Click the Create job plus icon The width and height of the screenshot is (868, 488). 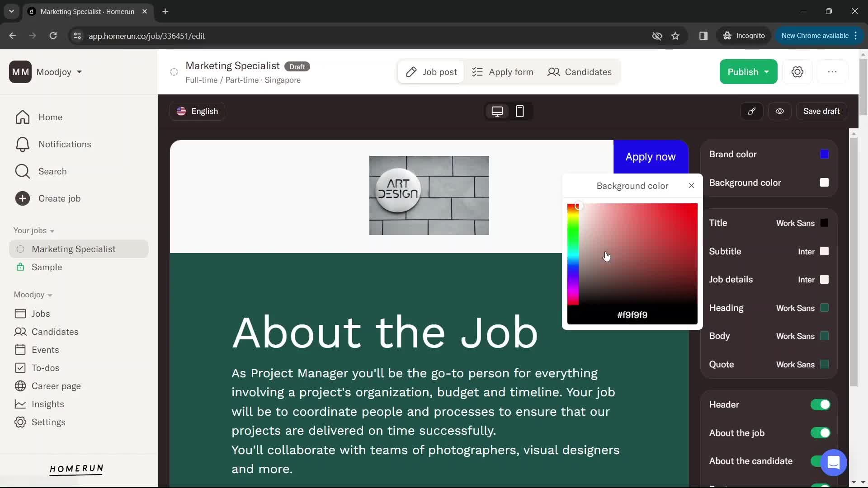[x=23, y=198]
